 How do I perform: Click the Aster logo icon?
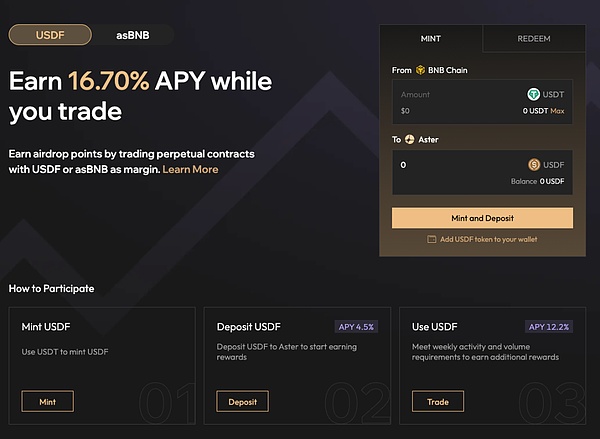(410, 140)
